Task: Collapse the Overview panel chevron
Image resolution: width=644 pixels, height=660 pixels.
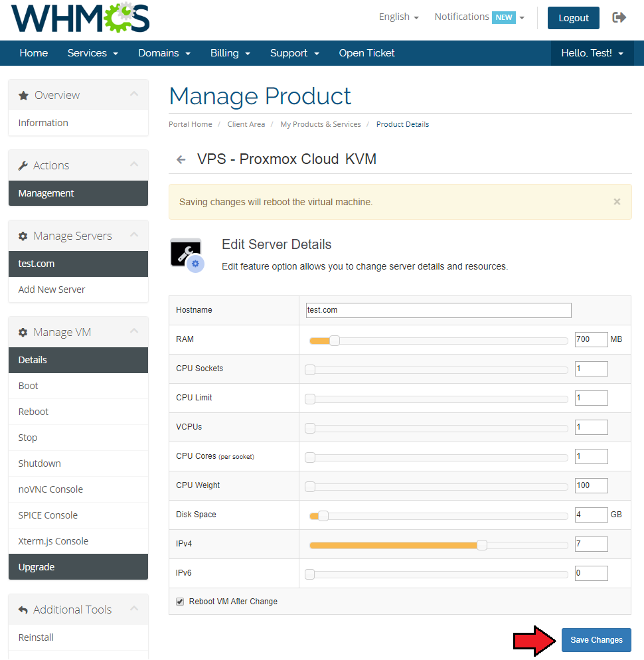Action: [134, 94]
